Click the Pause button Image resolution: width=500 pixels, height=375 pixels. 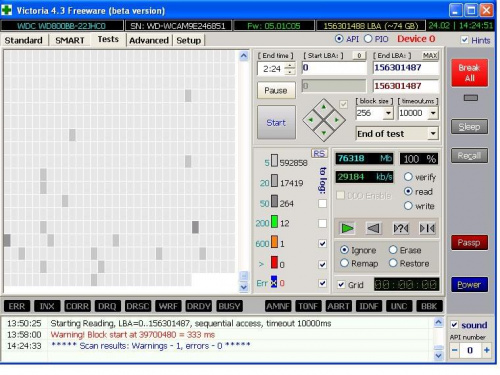pos(276,90)
